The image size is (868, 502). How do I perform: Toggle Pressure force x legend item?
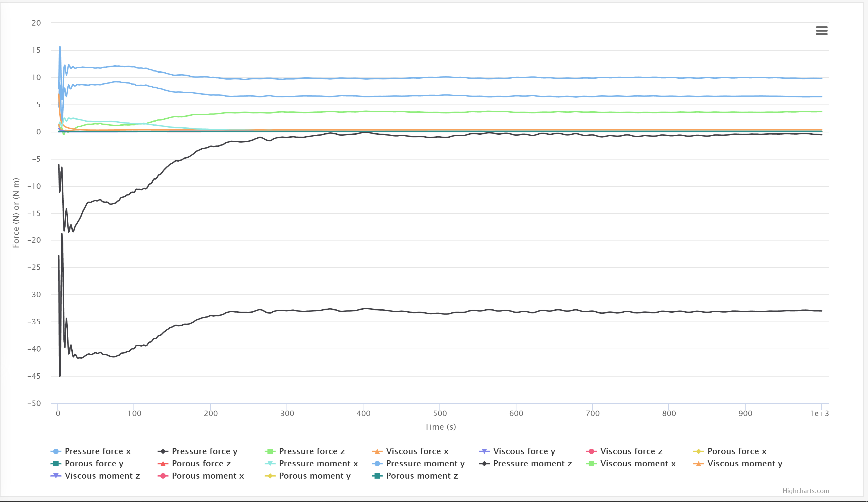[97, 451]
